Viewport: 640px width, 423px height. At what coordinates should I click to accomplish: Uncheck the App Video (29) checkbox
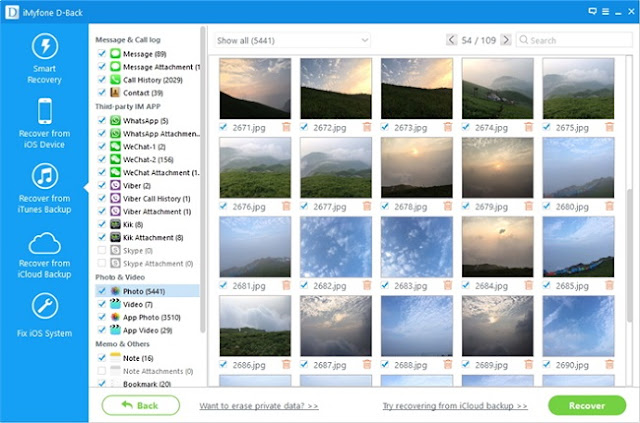pos(102,330)
